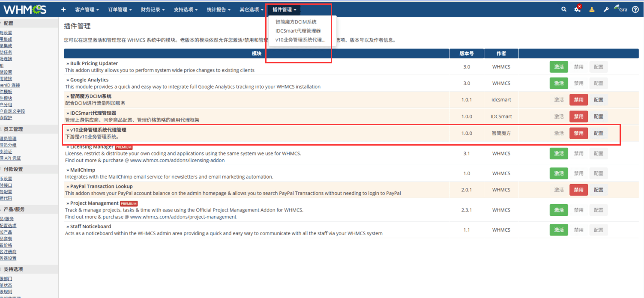Disable the v10业务管理系统代理管理 addon
Image resolution: width=644 pixels, height=298 pixels.
[x=578, y=133]
